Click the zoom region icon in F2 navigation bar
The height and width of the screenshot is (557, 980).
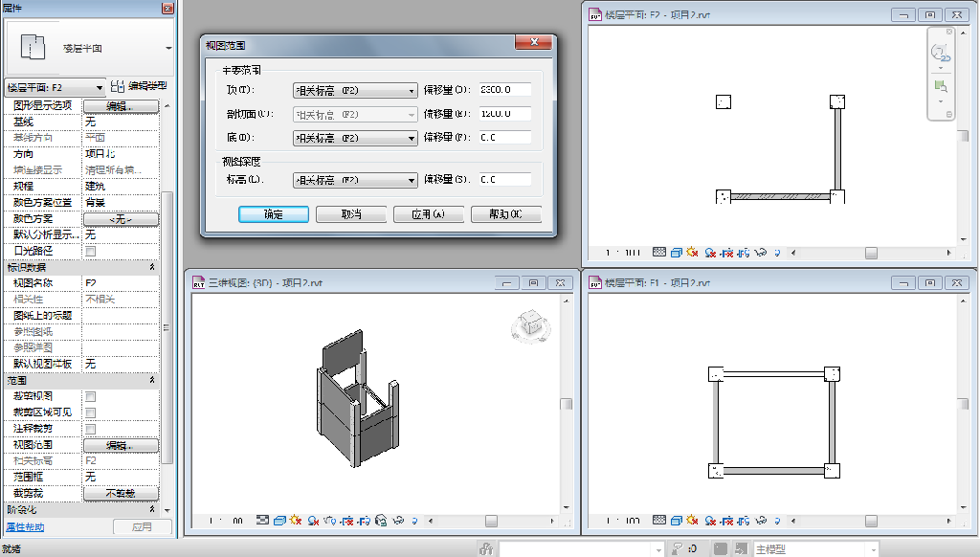click(941, 85)
